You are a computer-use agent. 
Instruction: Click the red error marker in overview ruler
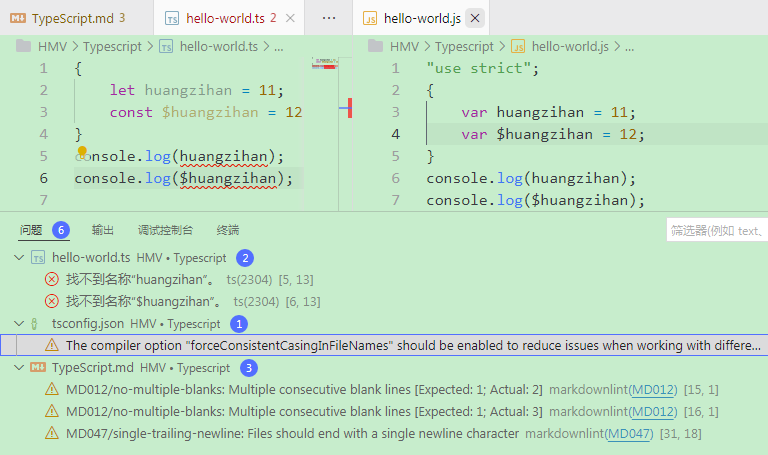[350, 108]
